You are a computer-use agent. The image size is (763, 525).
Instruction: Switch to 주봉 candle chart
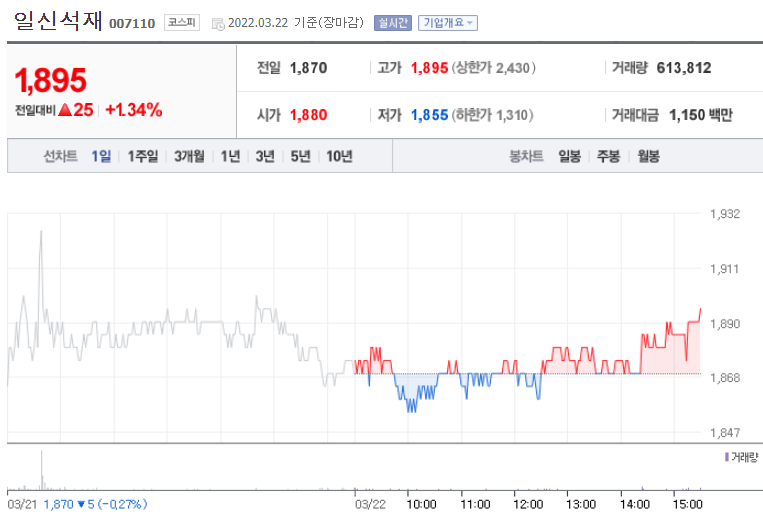click(x=608, y=156)
